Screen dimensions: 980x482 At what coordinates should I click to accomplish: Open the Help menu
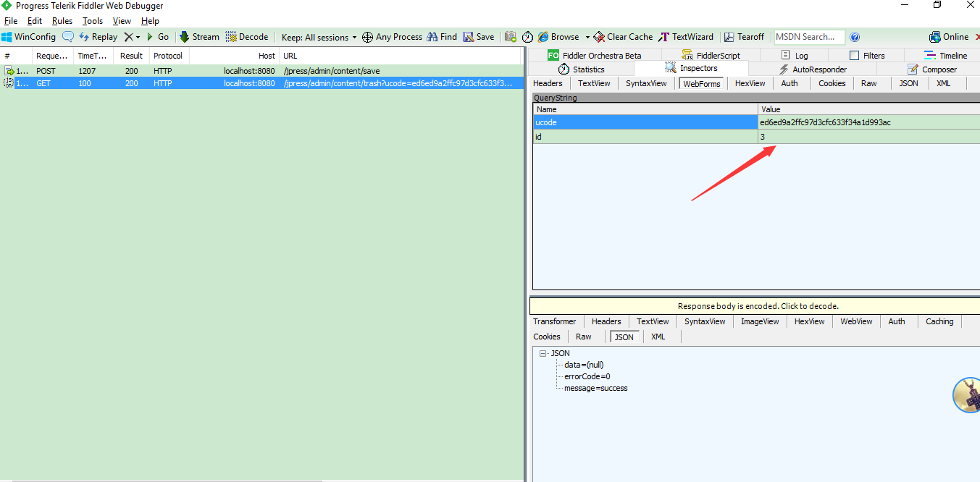150,21
